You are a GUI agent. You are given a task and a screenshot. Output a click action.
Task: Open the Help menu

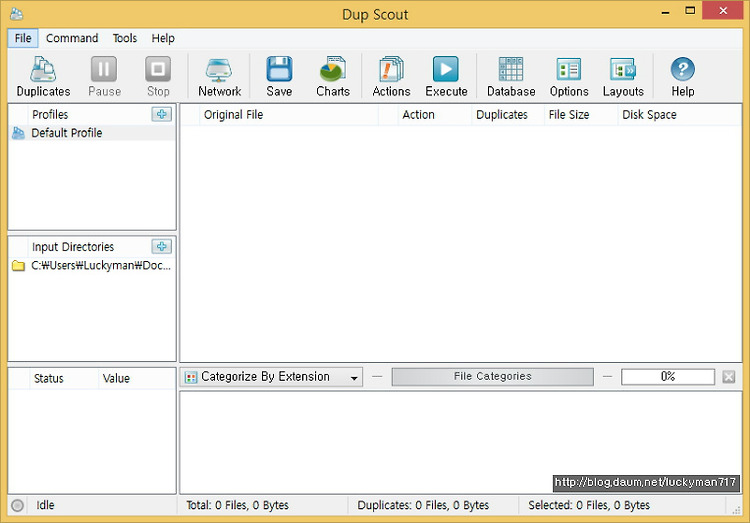point(163,38)
